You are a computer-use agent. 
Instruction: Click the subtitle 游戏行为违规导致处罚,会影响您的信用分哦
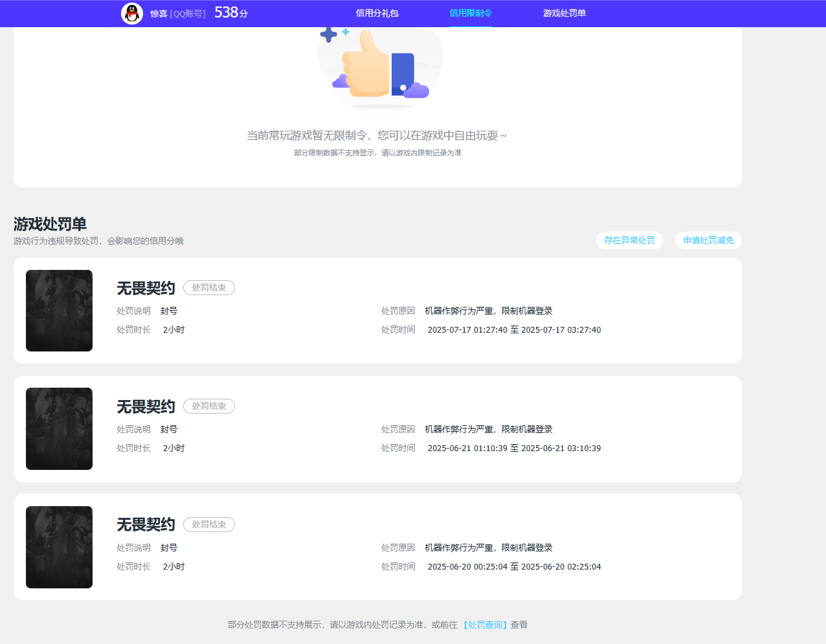point(98,241)
